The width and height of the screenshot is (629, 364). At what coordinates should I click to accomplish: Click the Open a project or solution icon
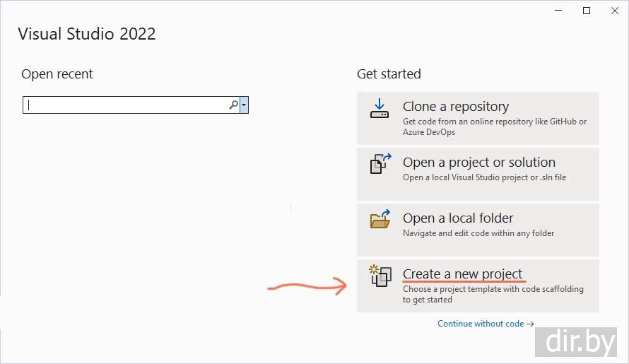(380, 164)
